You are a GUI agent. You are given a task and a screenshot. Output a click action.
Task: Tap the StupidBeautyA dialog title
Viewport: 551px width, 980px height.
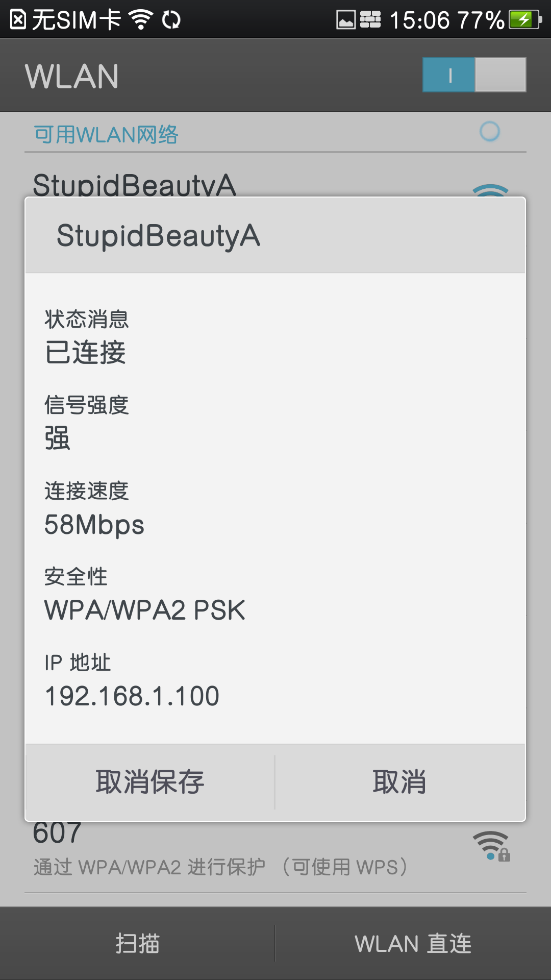(x=158, y=235)
